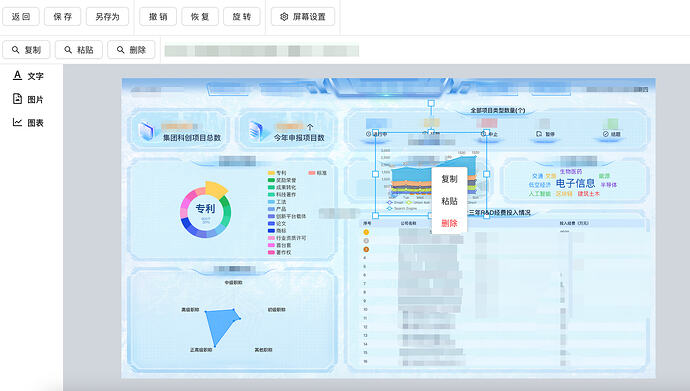Toggle the 创新平台载体 legend entry
Screen dimensions: 690x391
pyautogui.click(x=287, y=216)
